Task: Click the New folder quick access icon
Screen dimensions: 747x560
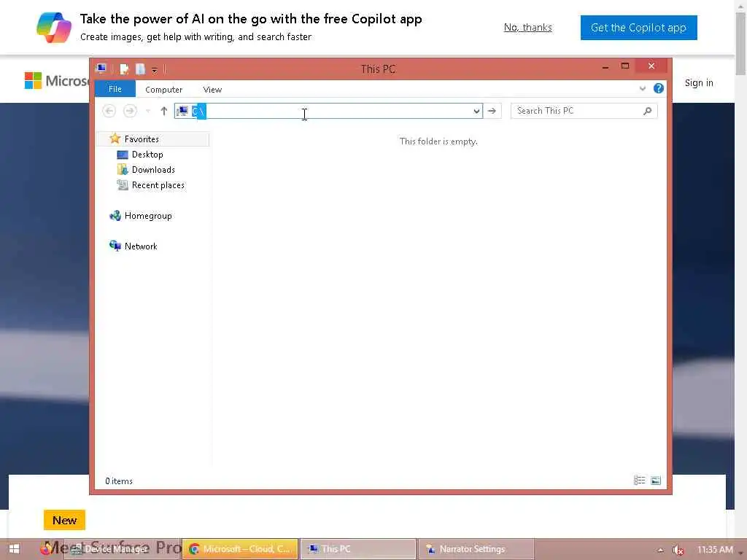Action: point(140,69)
